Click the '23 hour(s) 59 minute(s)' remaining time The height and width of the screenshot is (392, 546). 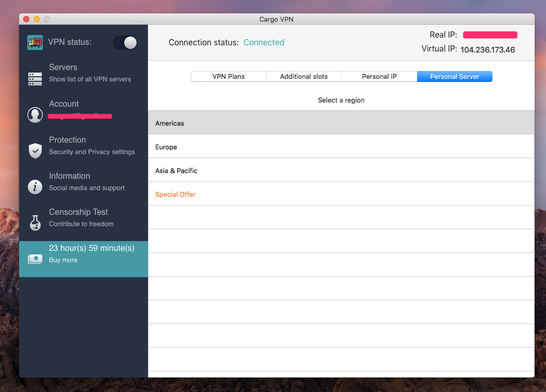tap(92, 248)
